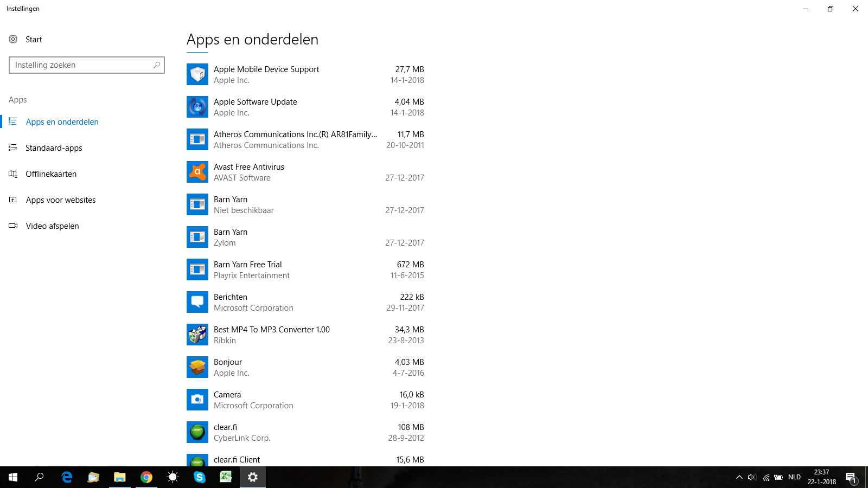Select Avast Free Antivirus entry
This screenshot has width=868, height=488.
click(x=306, y=172)
